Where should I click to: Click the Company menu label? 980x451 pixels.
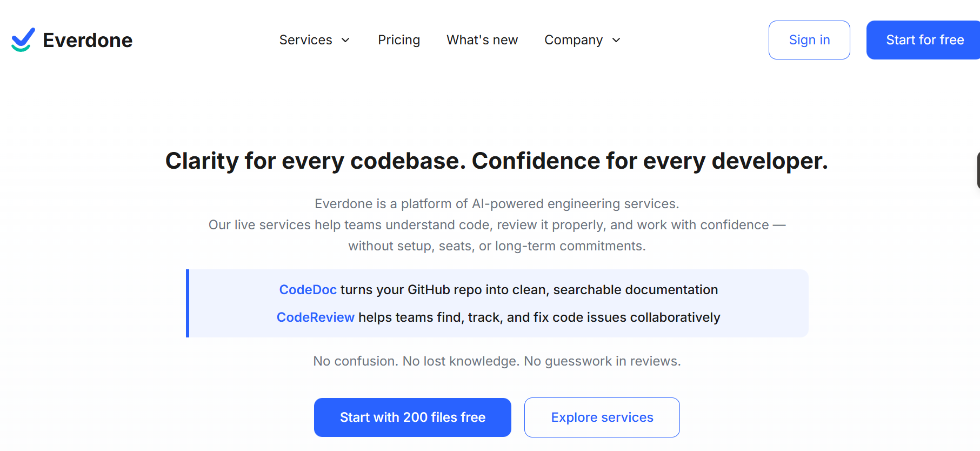click(x=574, y=39)
